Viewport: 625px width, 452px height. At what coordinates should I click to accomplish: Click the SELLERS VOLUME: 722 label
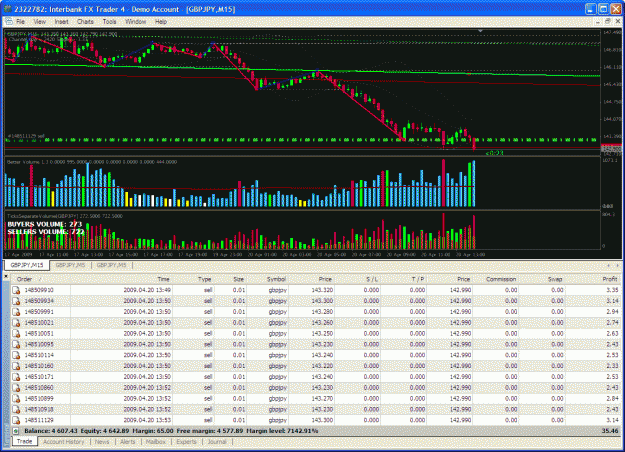pos(46,232)
